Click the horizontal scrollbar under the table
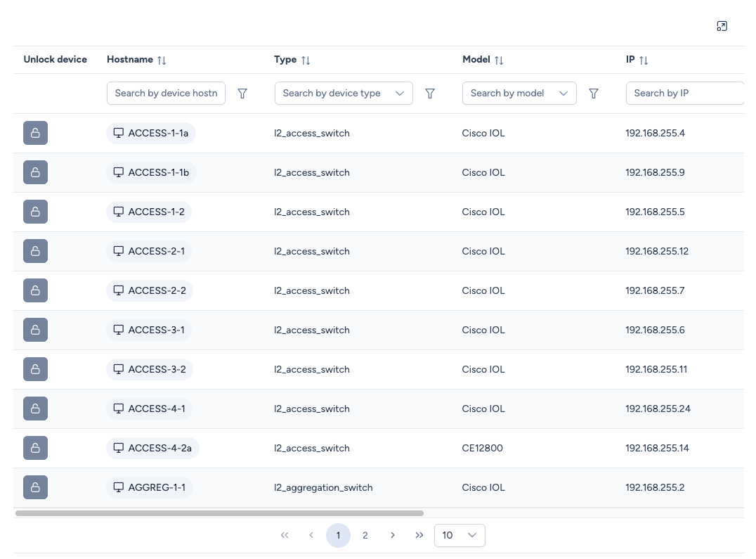756x559 pixels. [219, 513]
